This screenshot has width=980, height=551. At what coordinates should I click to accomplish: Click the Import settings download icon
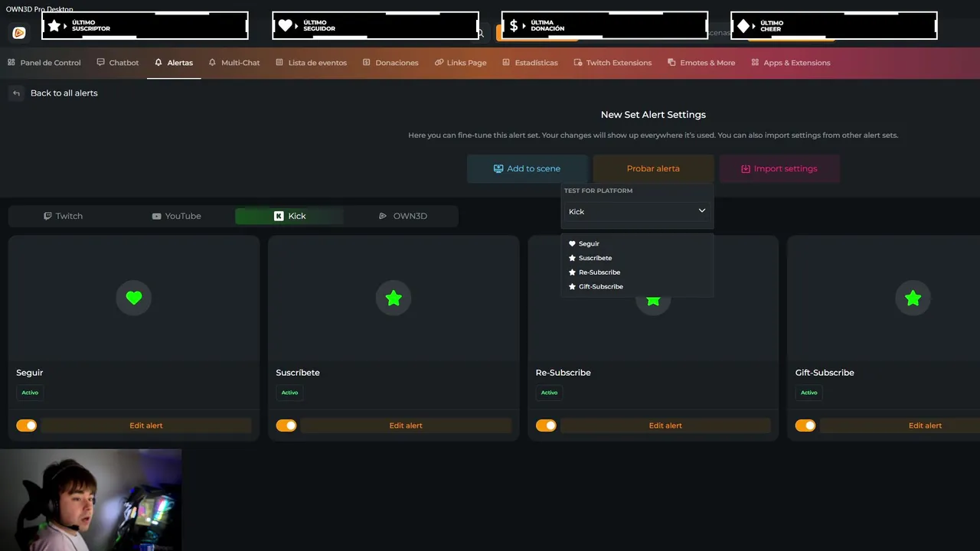[x=746, y=168]
